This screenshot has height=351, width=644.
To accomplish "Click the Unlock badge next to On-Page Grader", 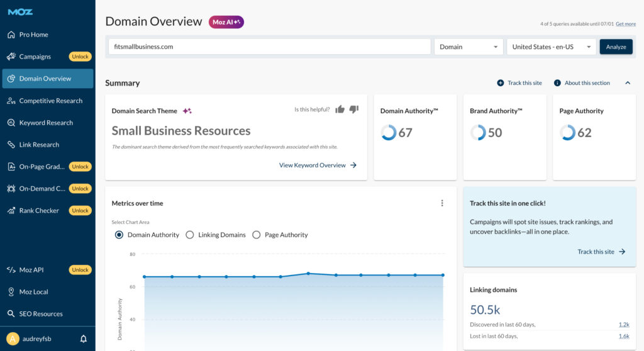I will pos(80,167).
